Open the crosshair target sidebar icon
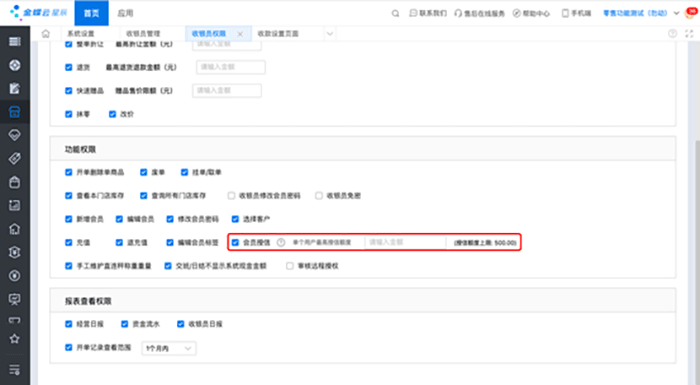Viewport: 700px width, 385px height. pyautogui.click(x=14, y=65)
